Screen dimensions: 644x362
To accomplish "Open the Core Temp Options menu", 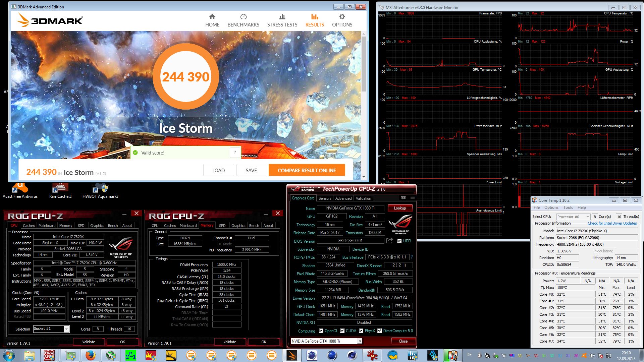I will pos(551,207).
